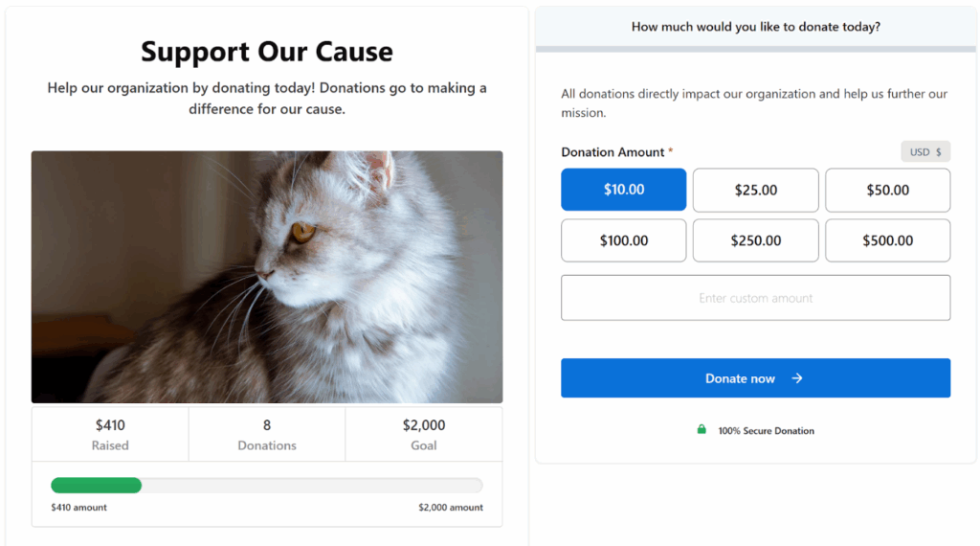980x546 pixels.
Task: Select the $100.00 donation option
Action: coord(623,240)
